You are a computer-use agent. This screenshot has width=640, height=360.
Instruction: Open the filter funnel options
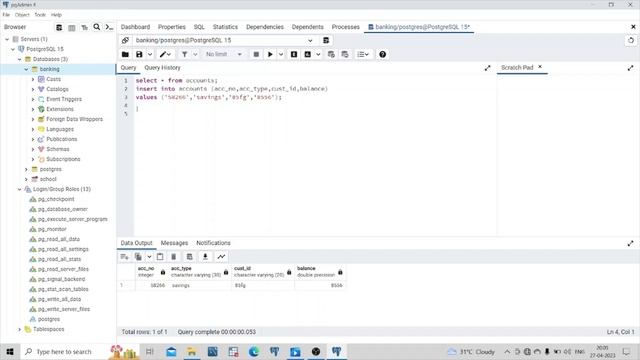[x=184, y=54]
